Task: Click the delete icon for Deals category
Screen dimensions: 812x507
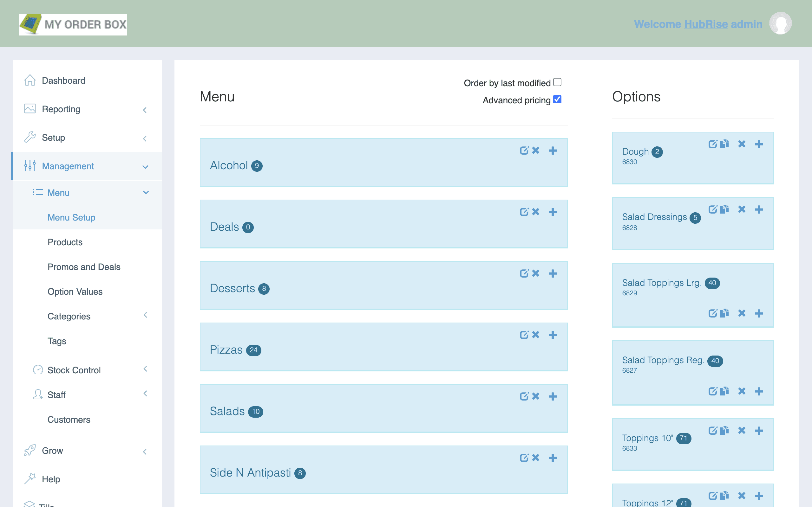Action: 536,211
